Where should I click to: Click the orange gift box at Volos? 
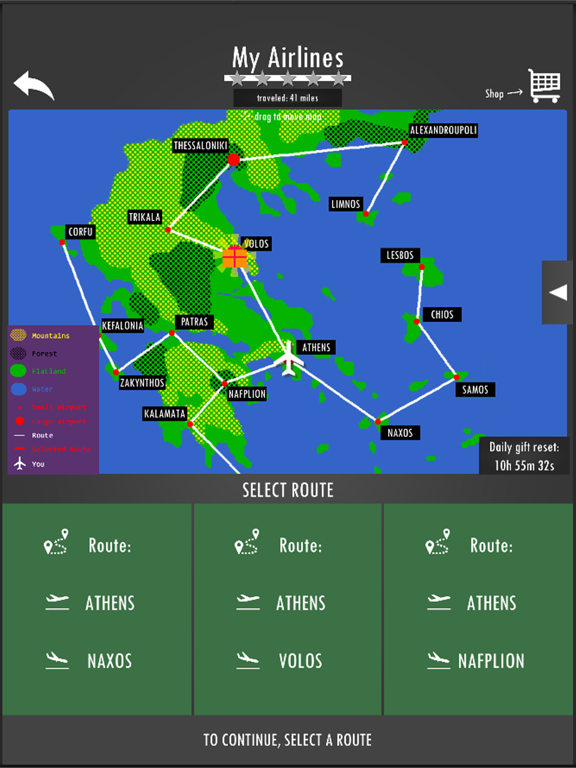point(235,258)
